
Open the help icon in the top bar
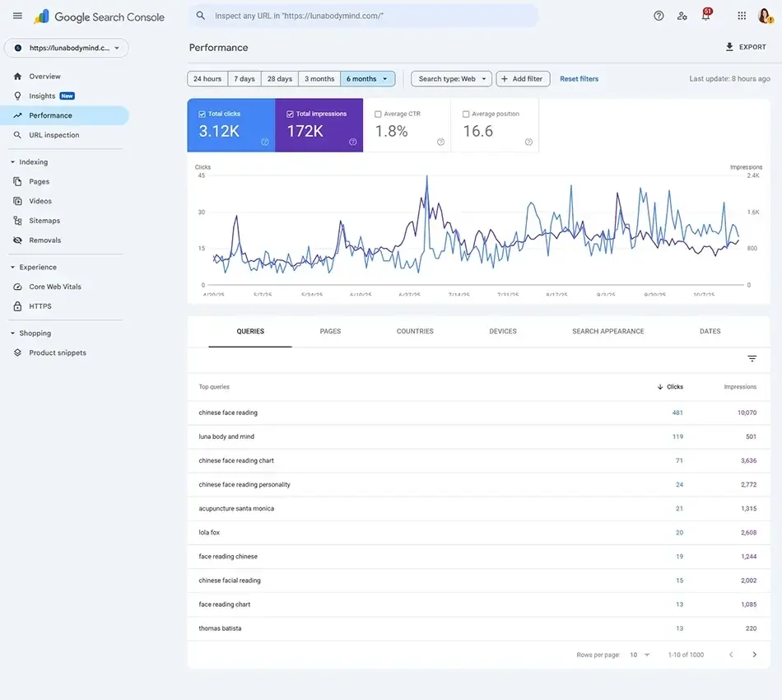658,15
